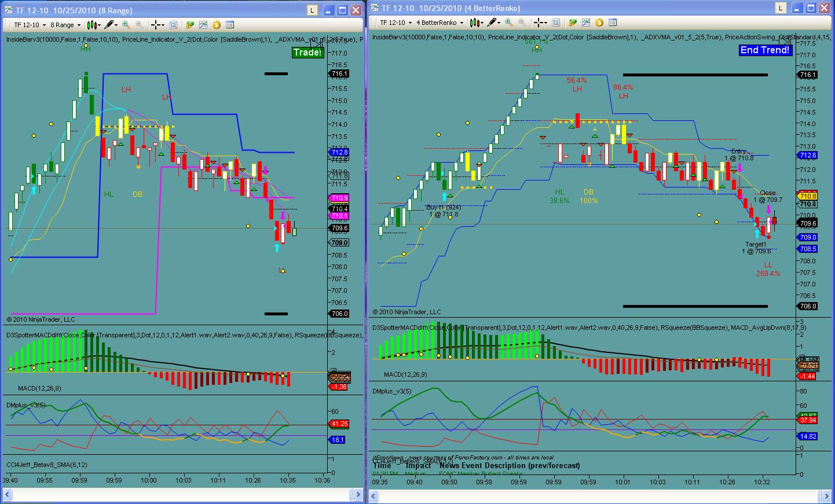Viewport: 835px width, 504px height.
Task: Click blue 712.8 price marker on 8 Range axis
Action: pos(340,152)
